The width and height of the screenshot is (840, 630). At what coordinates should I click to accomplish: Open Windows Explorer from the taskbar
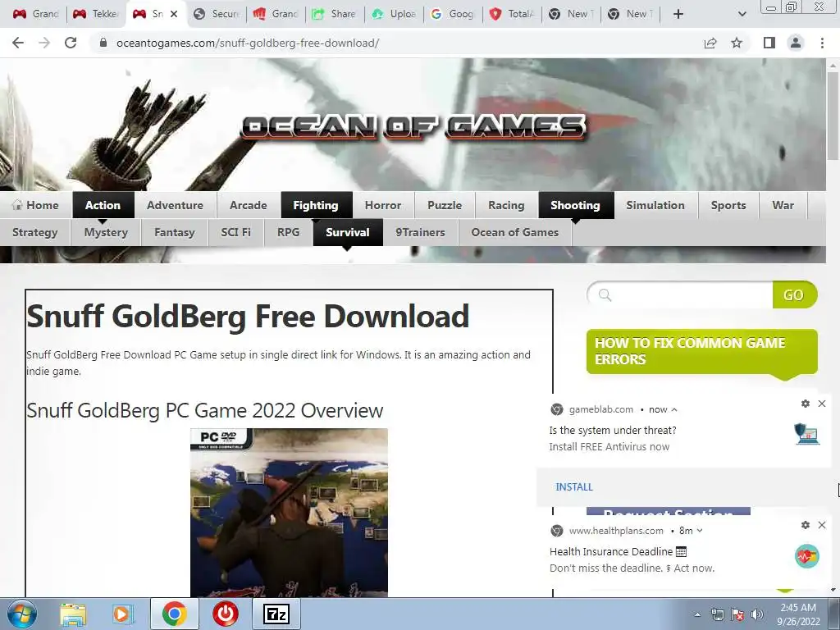click(x=73, y=614)
